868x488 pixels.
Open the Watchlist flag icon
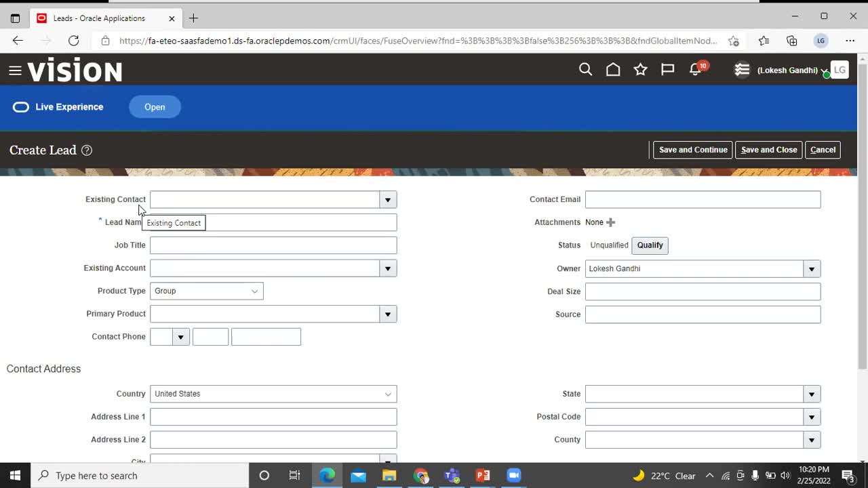coord(668,69)
